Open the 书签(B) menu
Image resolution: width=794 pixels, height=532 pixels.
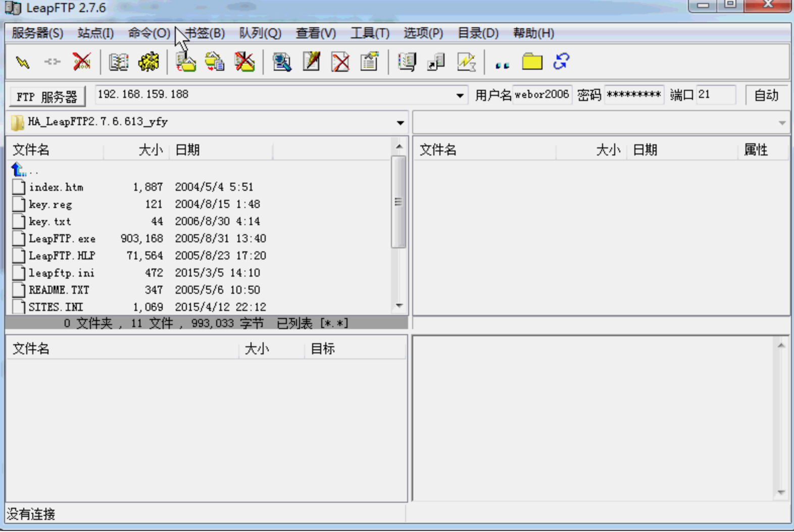point(205,33)
